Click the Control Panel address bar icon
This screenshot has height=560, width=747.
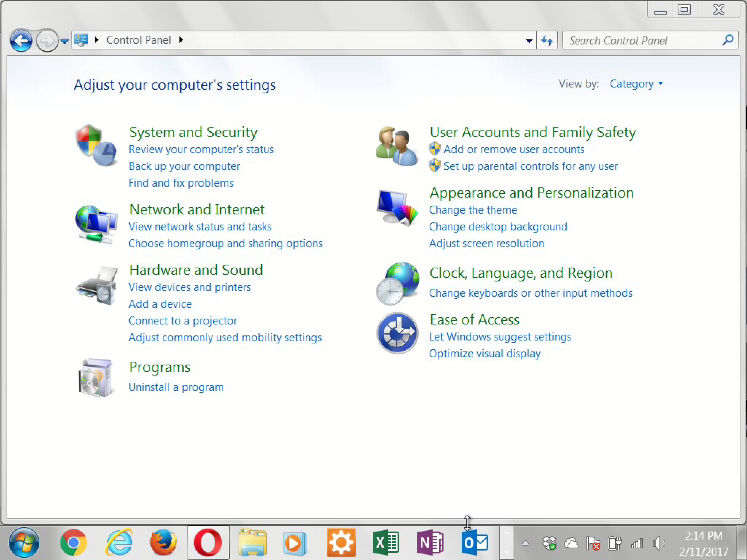81,40
